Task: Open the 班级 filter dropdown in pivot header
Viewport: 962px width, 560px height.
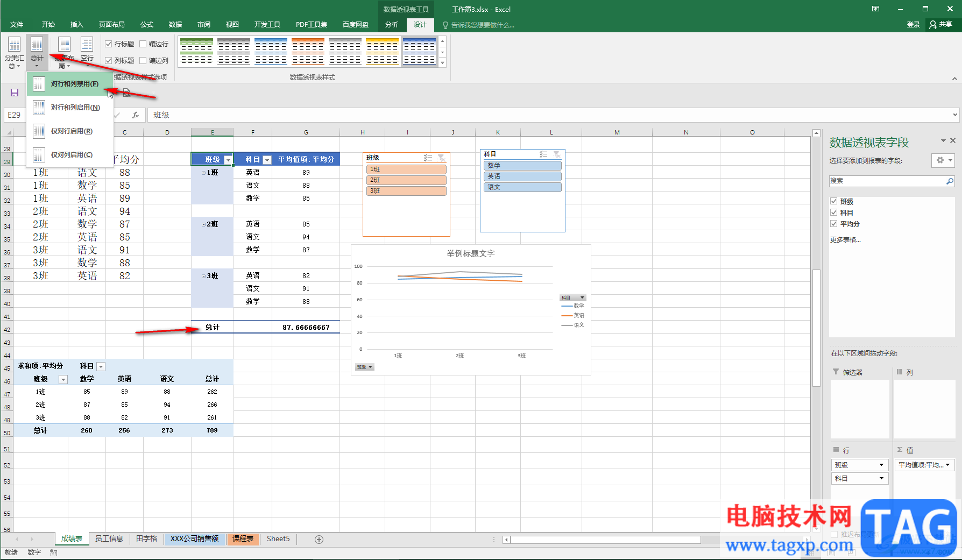Action: [x=228, y=160]
